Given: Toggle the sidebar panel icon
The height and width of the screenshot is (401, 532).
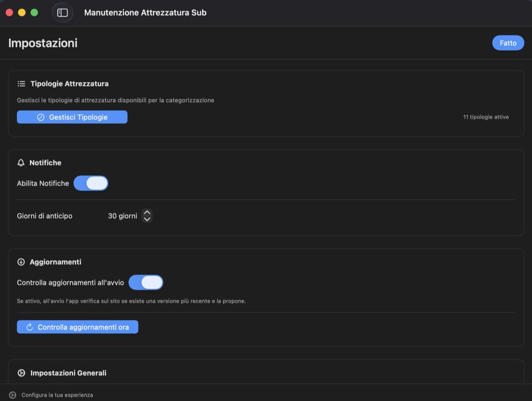Looking at the screenshot, I should tap(62, 13).
